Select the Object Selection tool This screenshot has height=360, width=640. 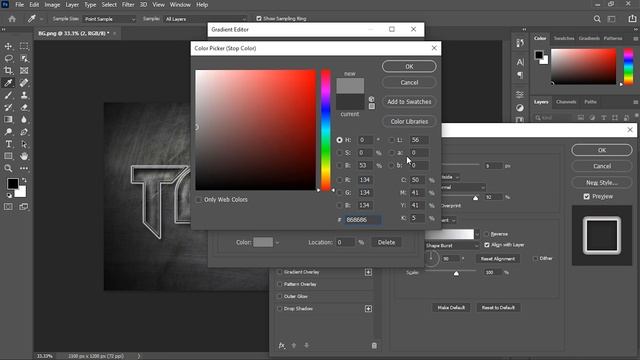(24, 58)
